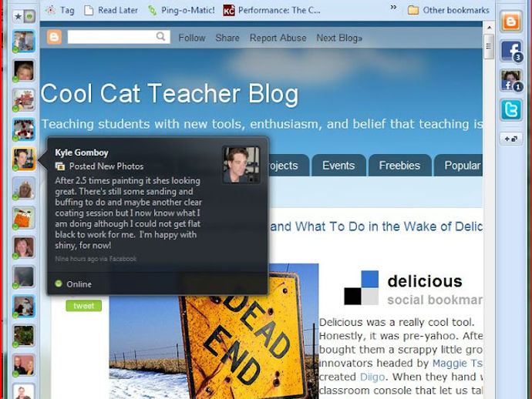Toggle the green online-friends filter button
This screenshot has width=532, height=399.
[x=29, y=16]
